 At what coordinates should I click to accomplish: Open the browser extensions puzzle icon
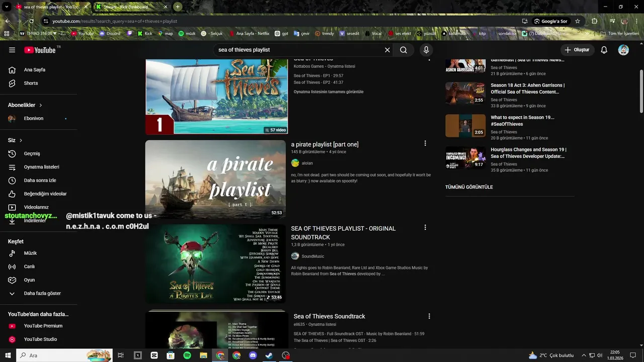tap(595, 21)
